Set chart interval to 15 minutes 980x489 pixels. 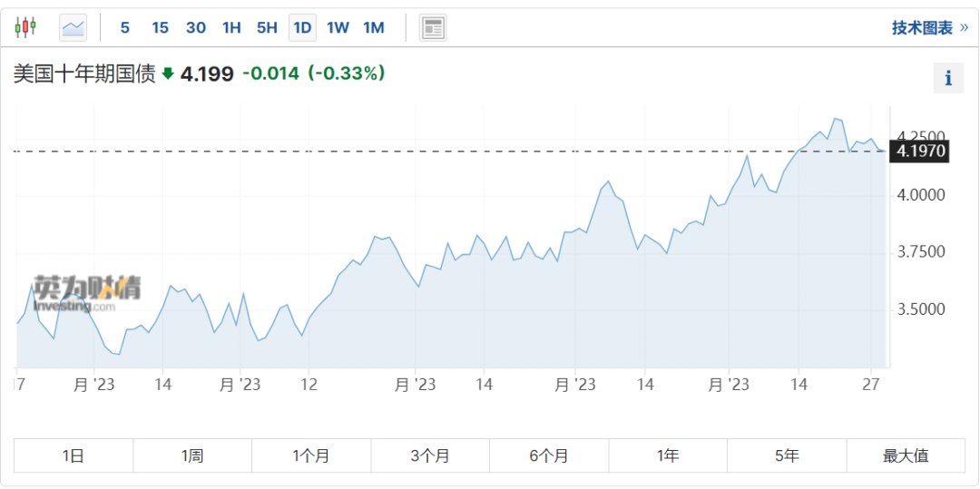(x=160, y=27)
